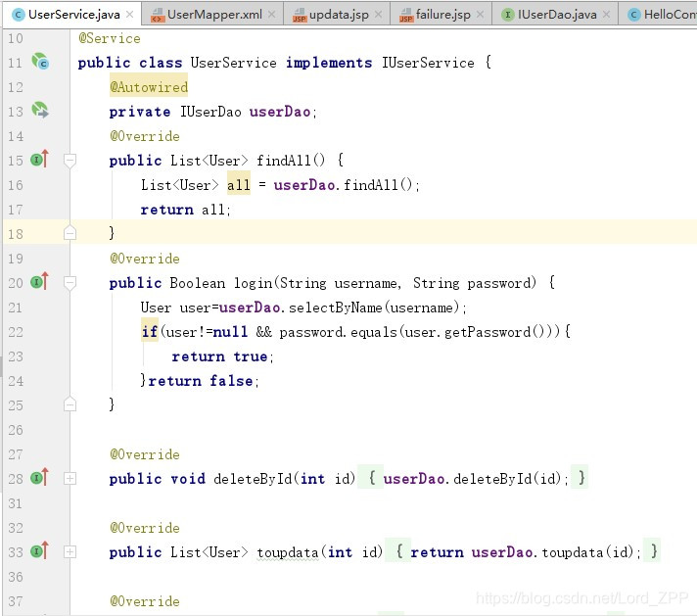
Task: Click the @Override annotation on line 19
Action: pos(145,259)
